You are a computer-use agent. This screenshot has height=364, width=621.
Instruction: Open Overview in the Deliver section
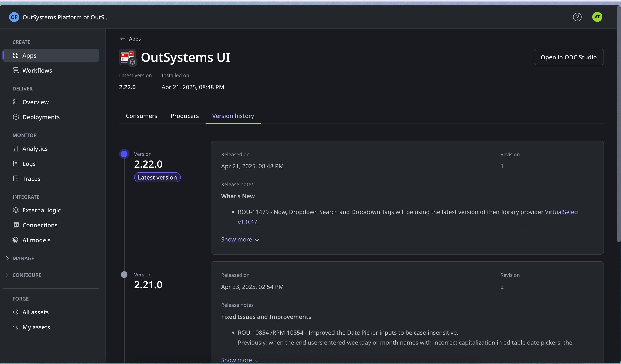tap(51, 102)
